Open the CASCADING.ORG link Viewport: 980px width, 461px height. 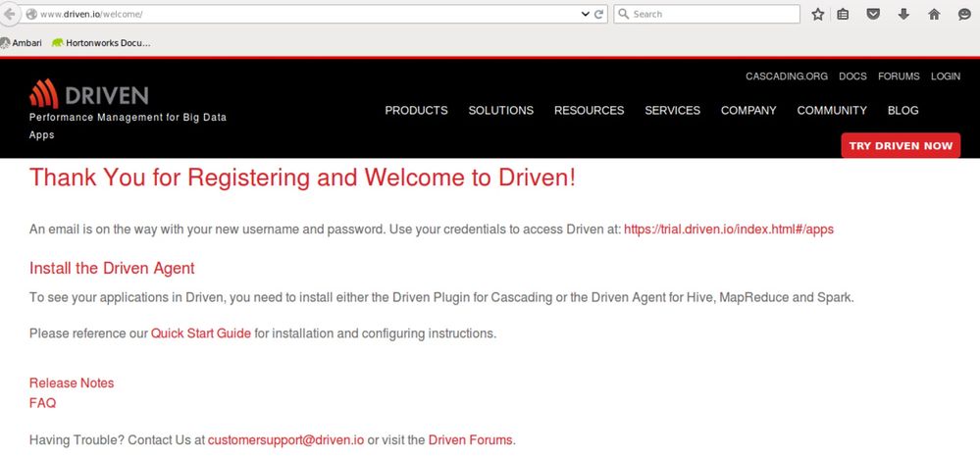786,77
